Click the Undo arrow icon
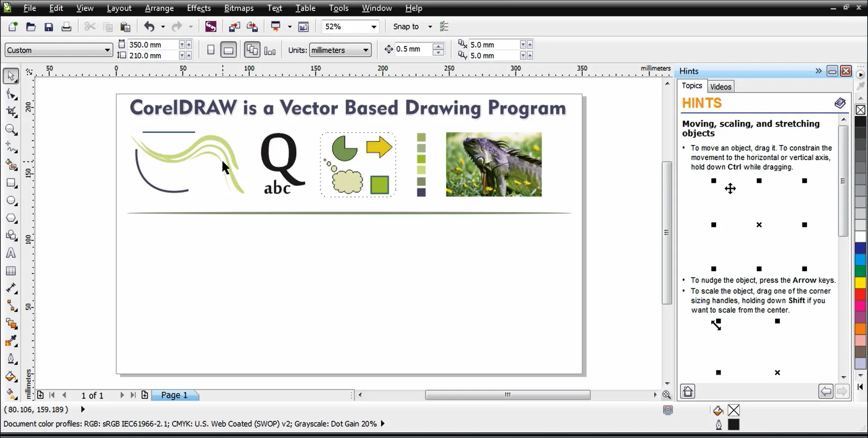 click(x=149, y=27)
